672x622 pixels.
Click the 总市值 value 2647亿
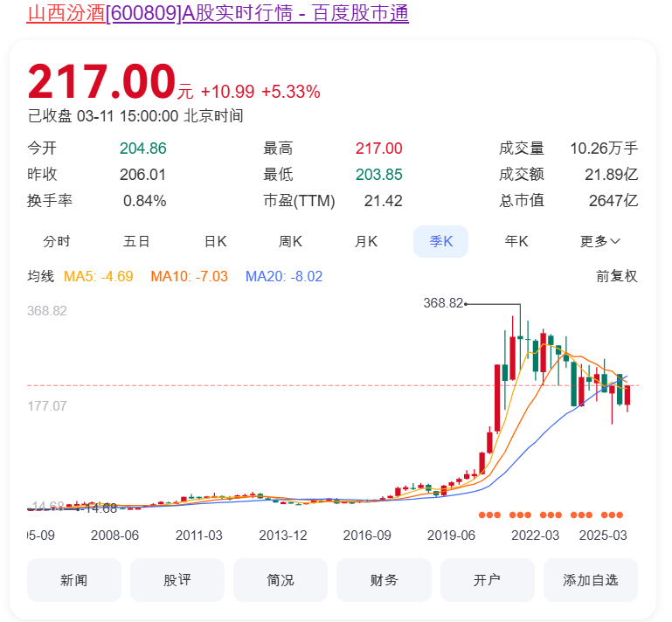click(x=613, y=200)
